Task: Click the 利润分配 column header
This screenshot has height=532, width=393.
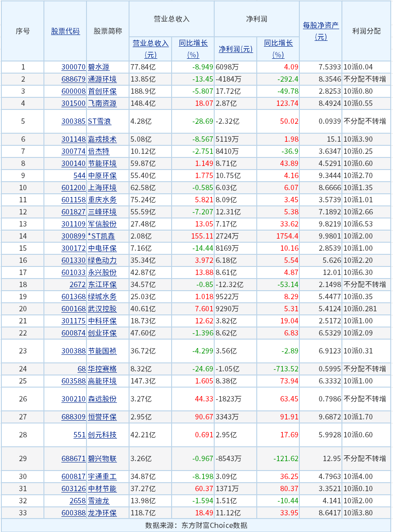Action: (x=366, y=31)
